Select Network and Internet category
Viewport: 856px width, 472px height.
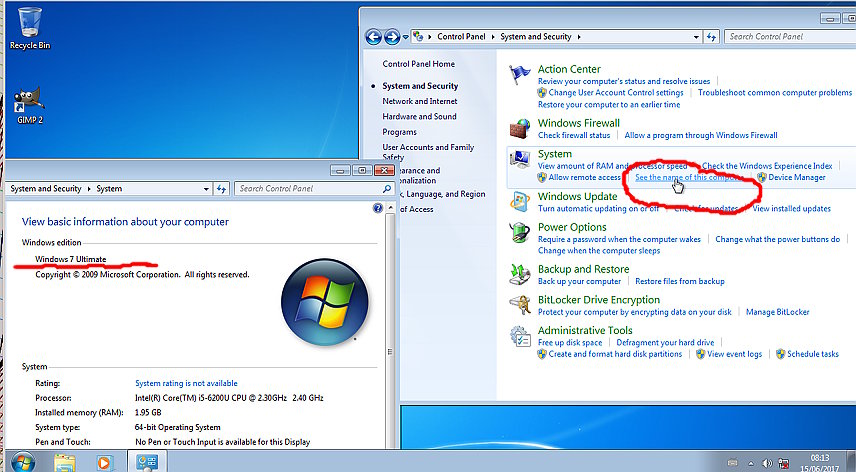click(420, 101)
